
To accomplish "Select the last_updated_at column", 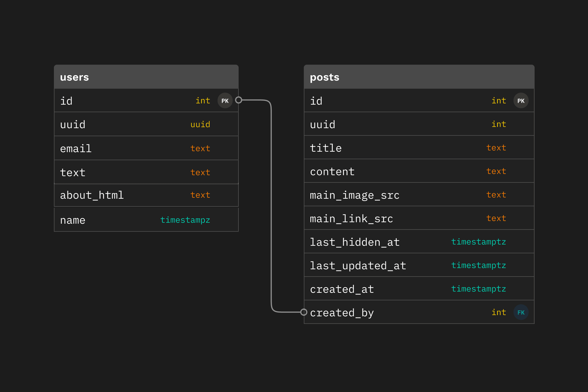I will coord(357,266).
